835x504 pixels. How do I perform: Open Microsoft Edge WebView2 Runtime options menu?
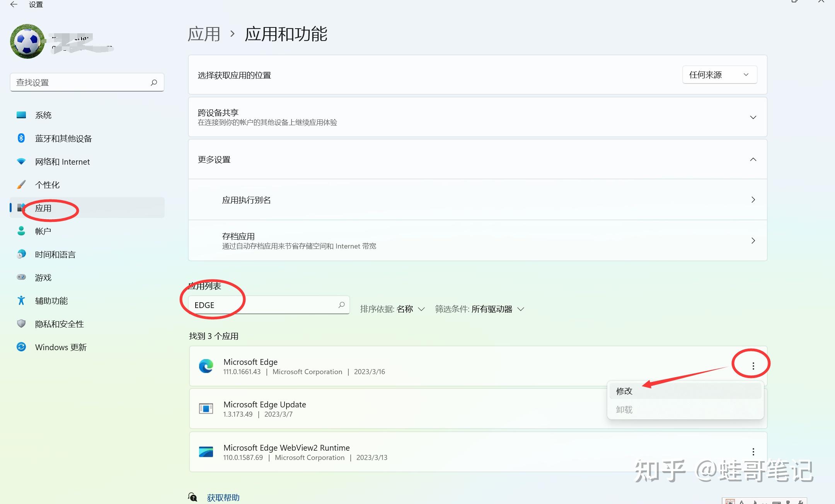(x=753, y=451)
